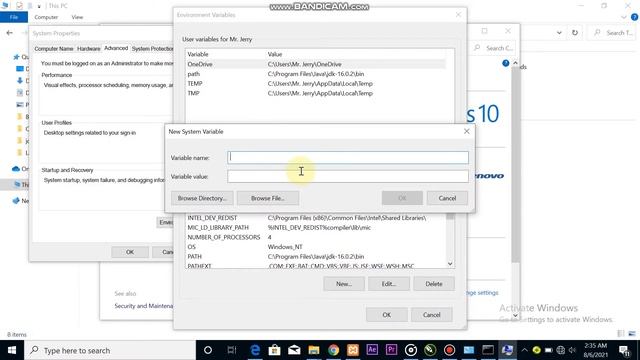This screenshot has height=360, width=640.
Task: Click the Browse File button
Action: click(268, 198)
